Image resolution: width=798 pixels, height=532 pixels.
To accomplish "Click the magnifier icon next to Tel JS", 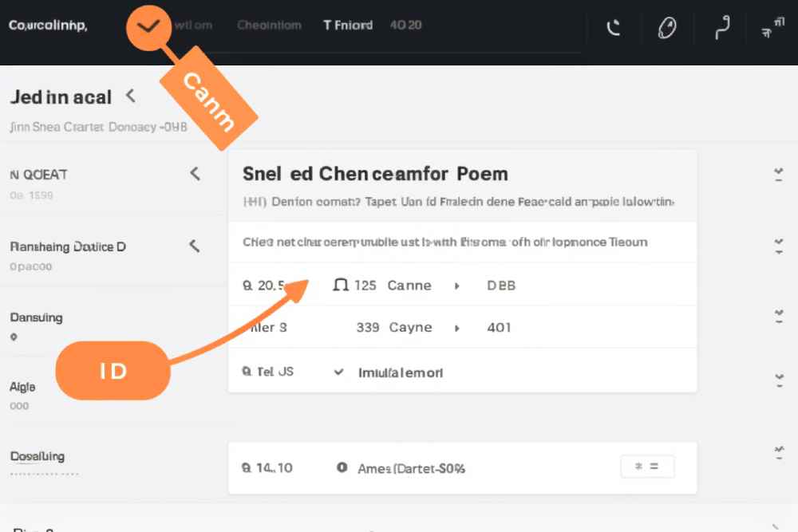I will point(247,372).
